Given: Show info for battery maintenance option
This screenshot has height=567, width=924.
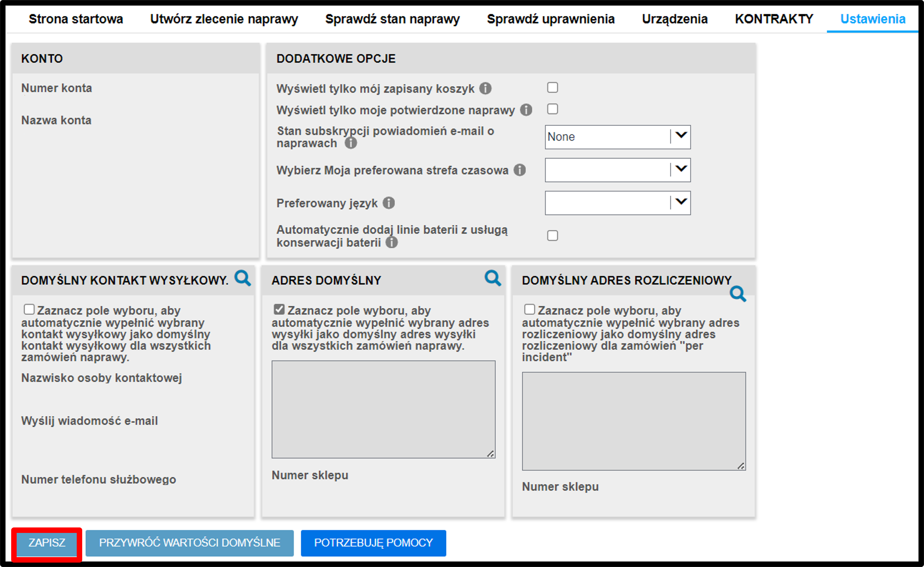Looking at the screenshot, I should coord(392,242).
